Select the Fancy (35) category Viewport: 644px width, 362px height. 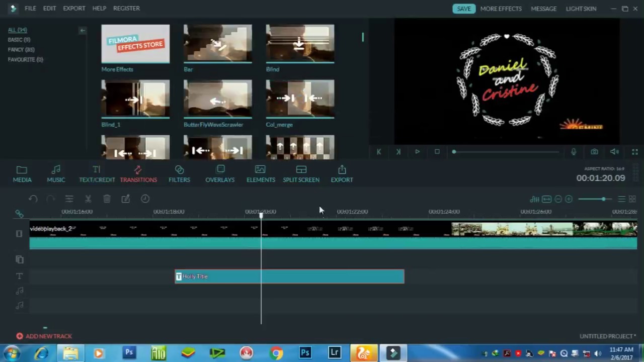21,50
